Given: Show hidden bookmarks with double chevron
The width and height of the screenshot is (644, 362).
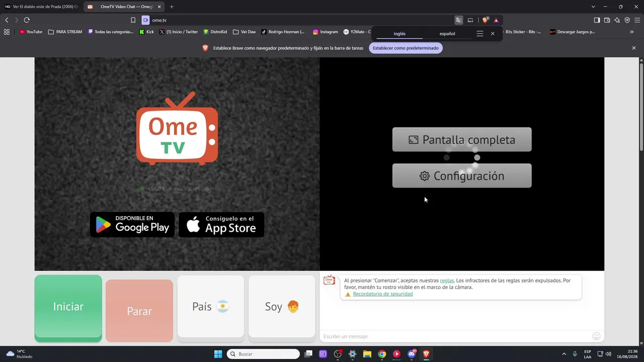Looking at the screenshot, I should (x=632, y=32).
